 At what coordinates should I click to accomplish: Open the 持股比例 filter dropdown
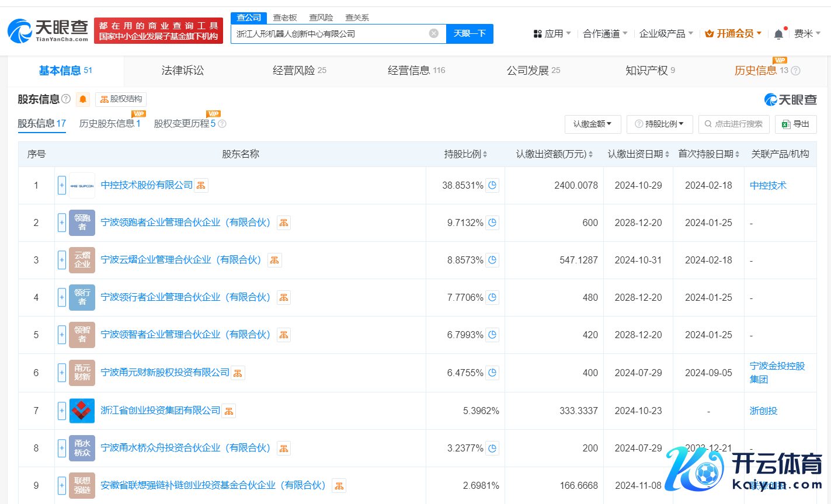pyautogui.click(x=659, y=124)
